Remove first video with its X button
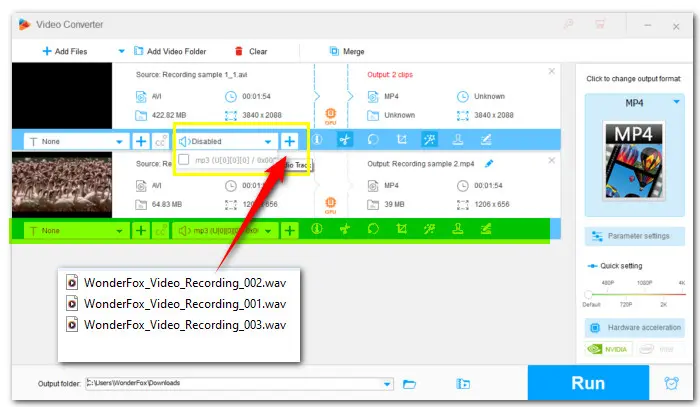The height and width of the screenshot is (407, 700). (552, 71)
